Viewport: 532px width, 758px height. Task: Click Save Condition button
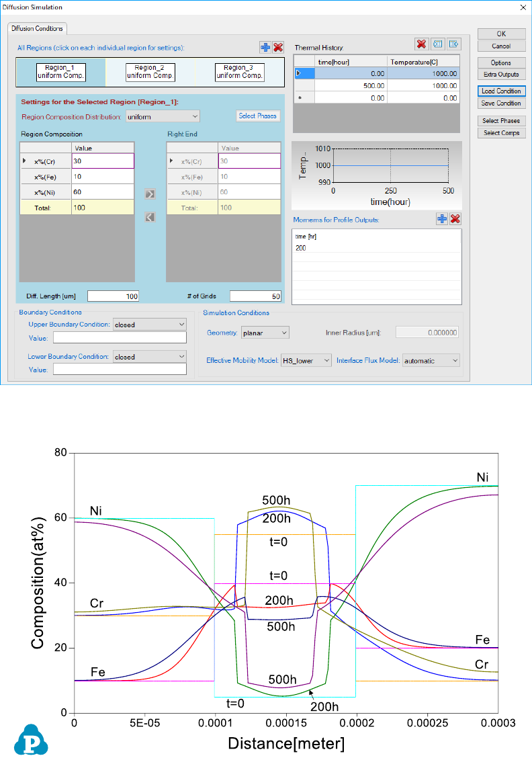(502, 103)
